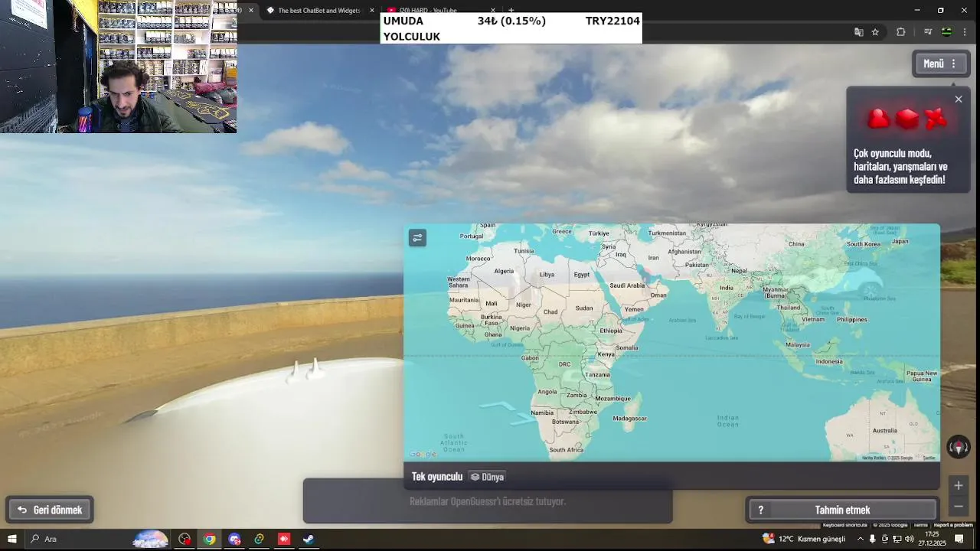Click on Japan label on the map
Viewport: 980px width, 551px height.
pos(900,242)
